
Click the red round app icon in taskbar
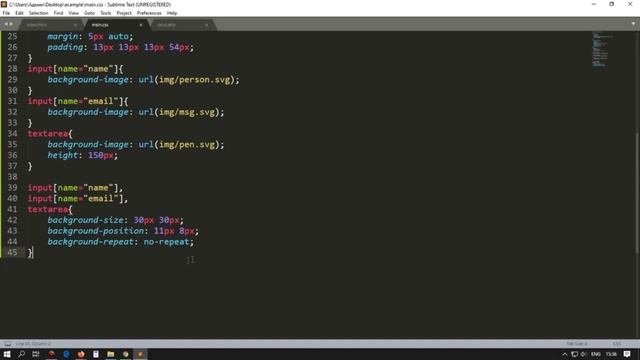point(51,354)
